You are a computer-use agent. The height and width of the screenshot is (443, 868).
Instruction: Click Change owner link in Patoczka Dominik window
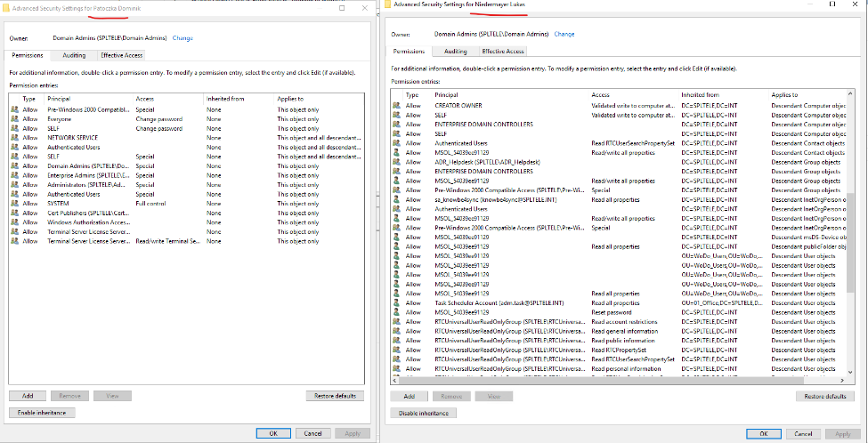point(183,38)
